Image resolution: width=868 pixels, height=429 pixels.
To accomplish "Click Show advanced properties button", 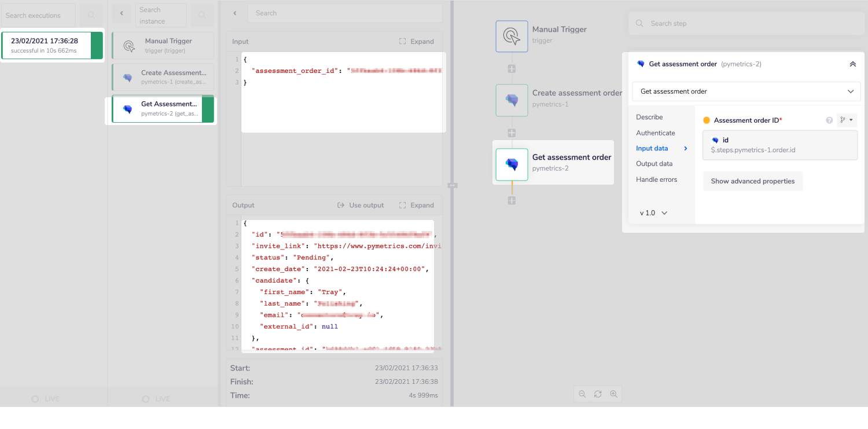I will point(752,181).
